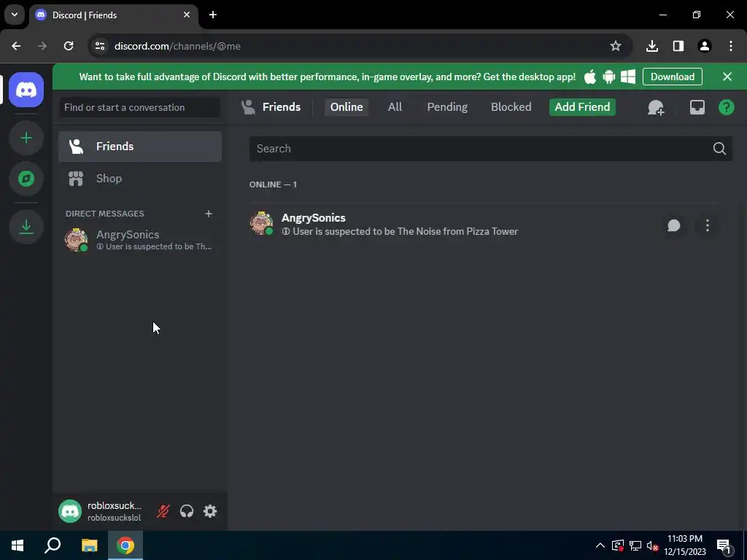The image size is (747, 560).
Task: Open the volume tray icon
Action: click(652, 545)
